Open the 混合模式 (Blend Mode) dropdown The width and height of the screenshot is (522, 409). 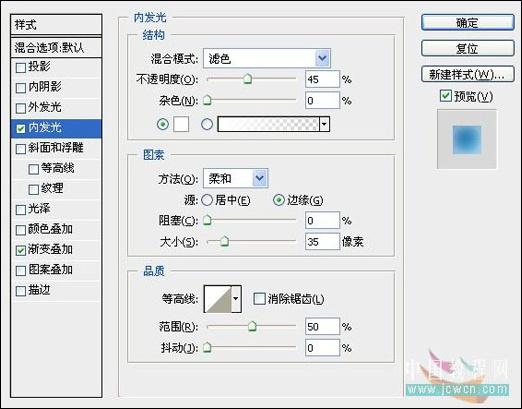[267, 59]
